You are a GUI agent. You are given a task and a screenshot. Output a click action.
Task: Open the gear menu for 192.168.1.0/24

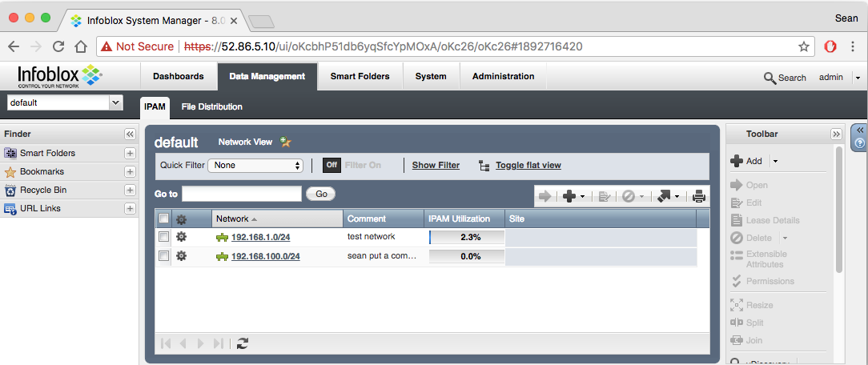pyautogui.click(x=181, y=237)
